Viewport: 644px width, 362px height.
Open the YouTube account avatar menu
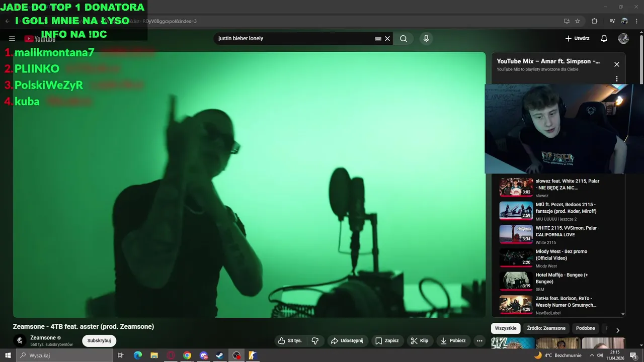point(623,39)
